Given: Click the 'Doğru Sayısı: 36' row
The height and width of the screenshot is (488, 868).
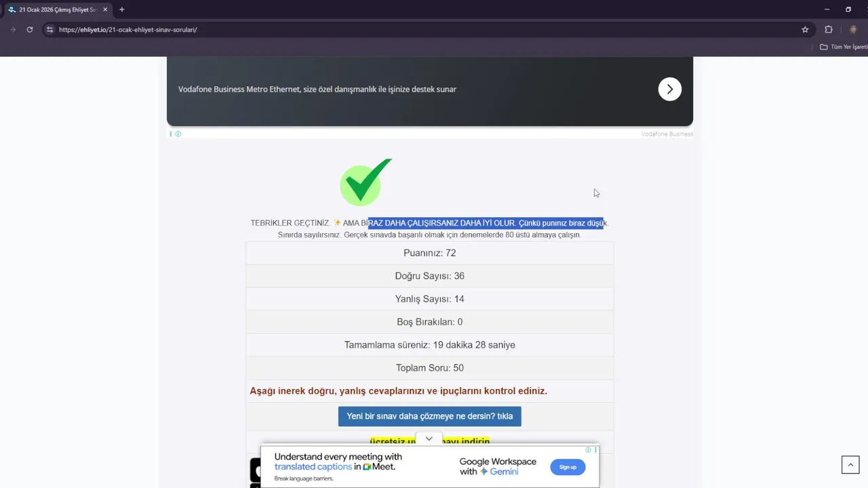Looking at the screenshot, I should click(430, 276).
